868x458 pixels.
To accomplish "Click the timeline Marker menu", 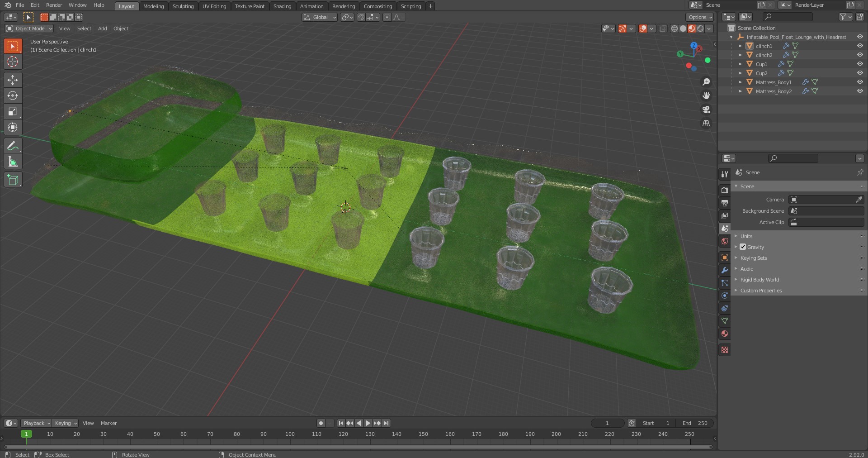I will [x=108, y=423].
